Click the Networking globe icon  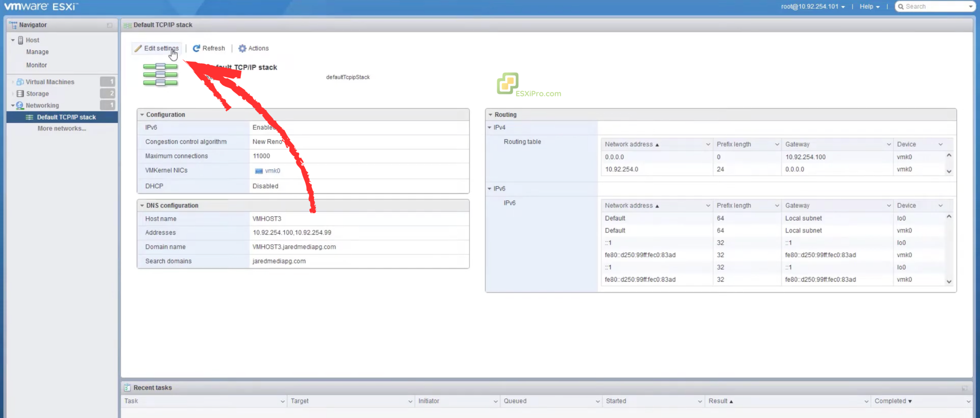click(x=20, y=105)
